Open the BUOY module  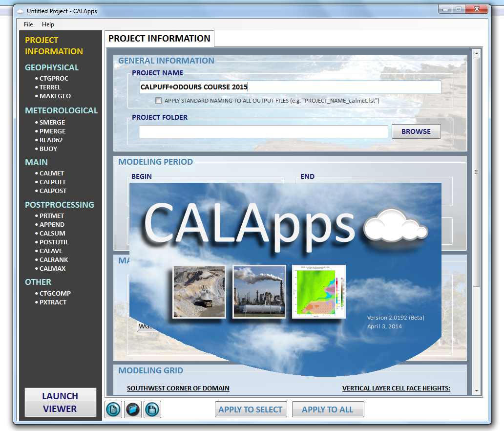[48, 149]
